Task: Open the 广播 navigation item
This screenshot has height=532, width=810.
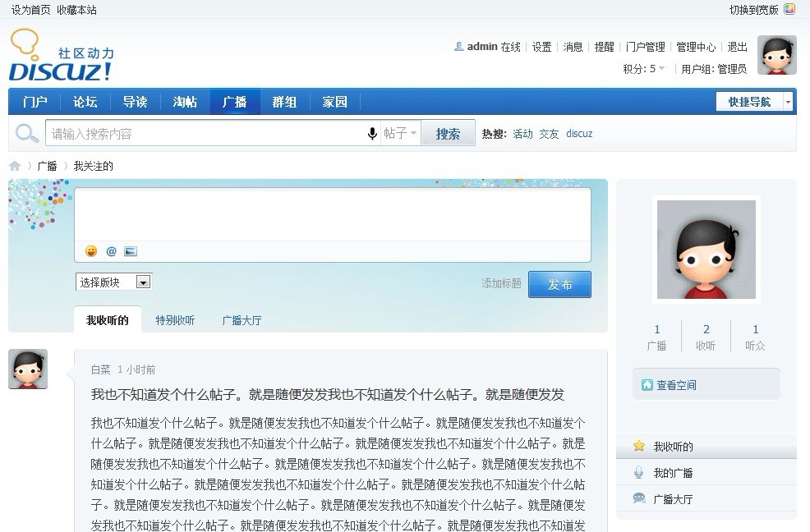Action: (x=234, y=102)
